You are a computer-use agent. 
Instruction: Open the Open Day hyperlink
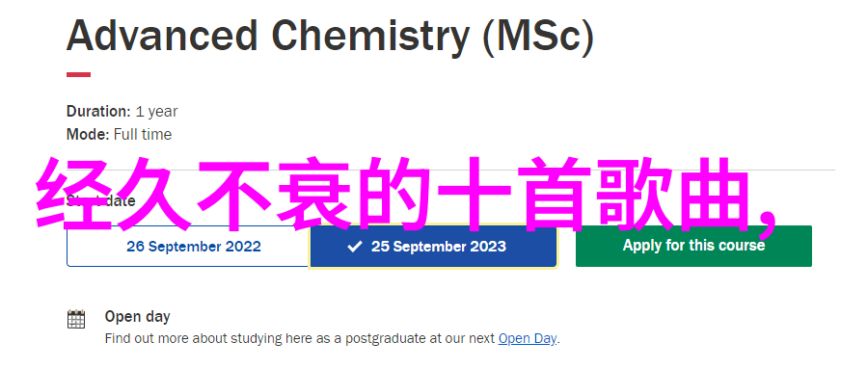click(x=527, y=338)
